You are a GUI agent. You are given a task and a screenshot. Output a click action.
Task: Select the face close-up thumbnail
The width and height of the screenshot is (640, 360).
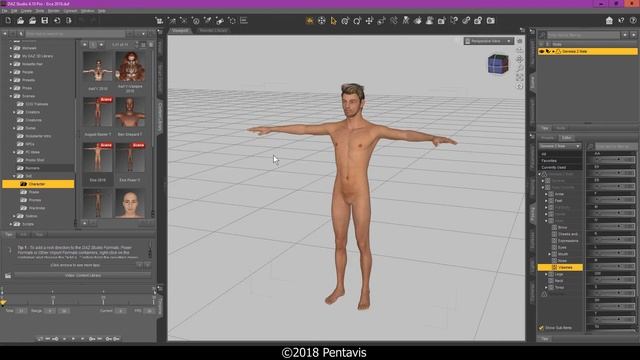pyautogui.click(x=130, y=203)
